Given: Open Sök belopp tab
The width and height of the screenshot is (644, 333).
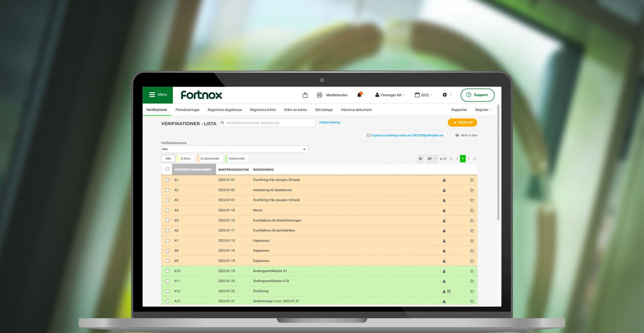Looking at the screenshot, I should tap(324, 110).
